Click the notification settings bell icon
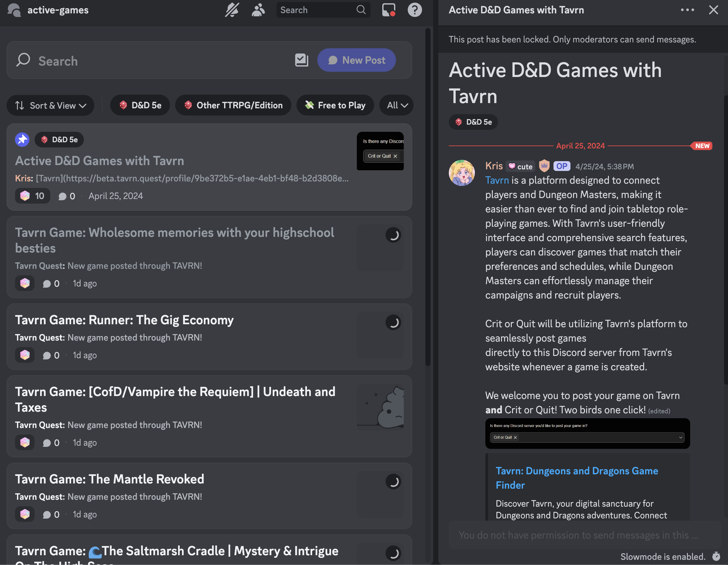Viewport: 728px width, 565px height. coord(232,10)
